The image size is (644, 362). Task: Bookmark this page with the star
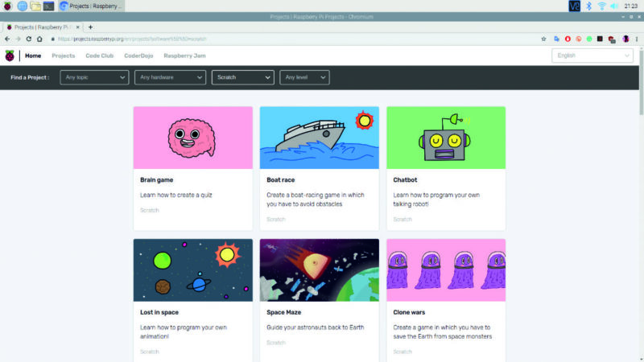(543, 39)
